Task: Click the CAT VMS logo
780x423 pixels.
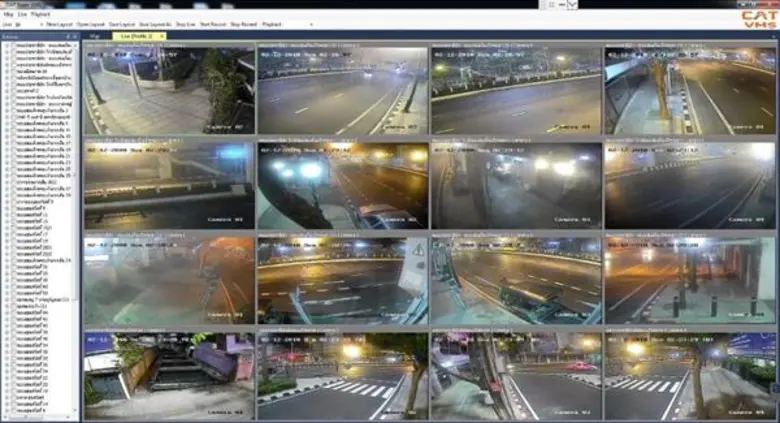Action: pos(758,19)
